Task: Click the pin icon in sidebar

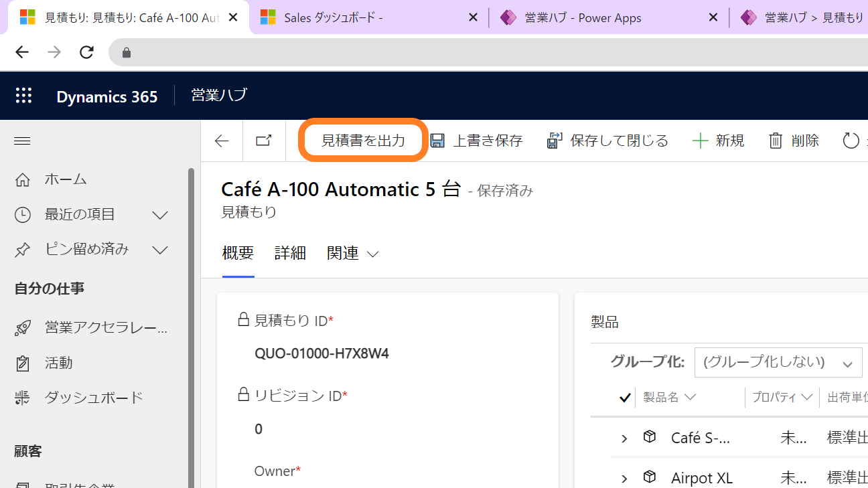Action: 22,250
